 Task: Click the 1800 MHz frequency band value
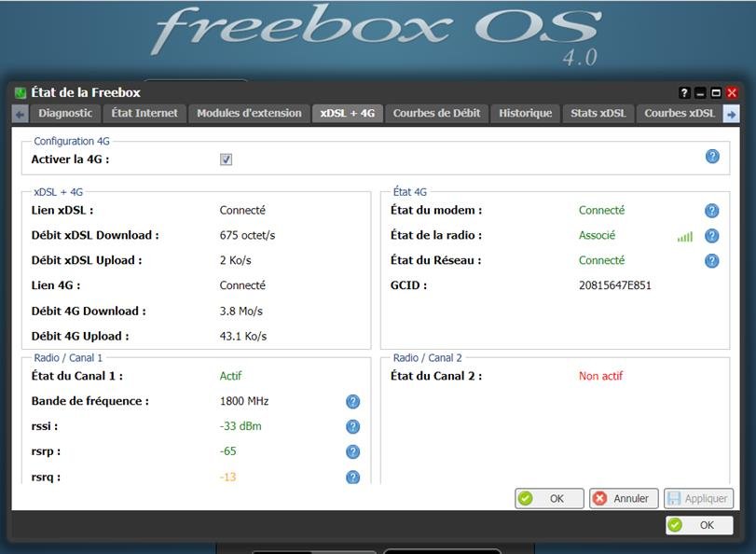pyautogui.click(x=244, y=401)
